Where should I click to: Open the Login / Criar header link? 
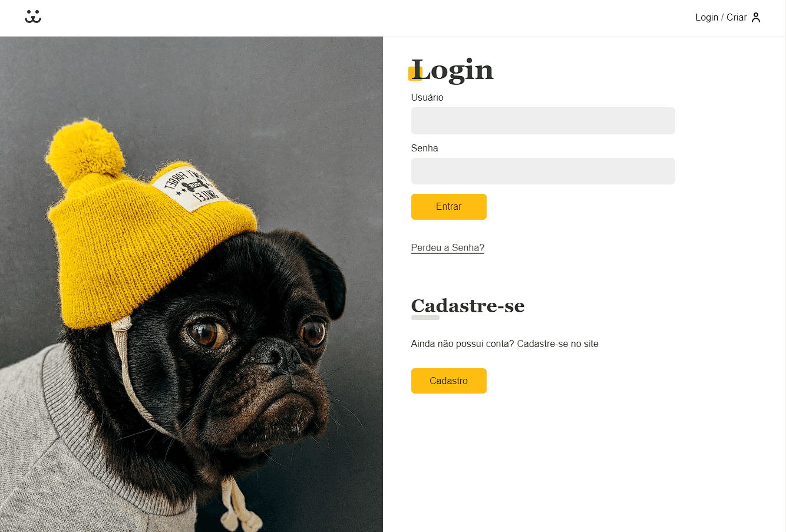pos(728,18)
